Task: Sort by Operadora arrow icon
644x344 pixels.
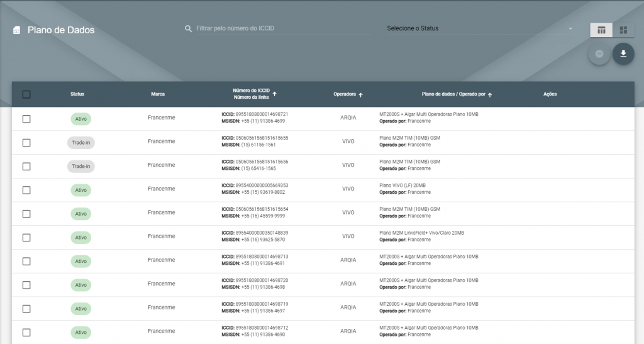Action: coord(360,95)
